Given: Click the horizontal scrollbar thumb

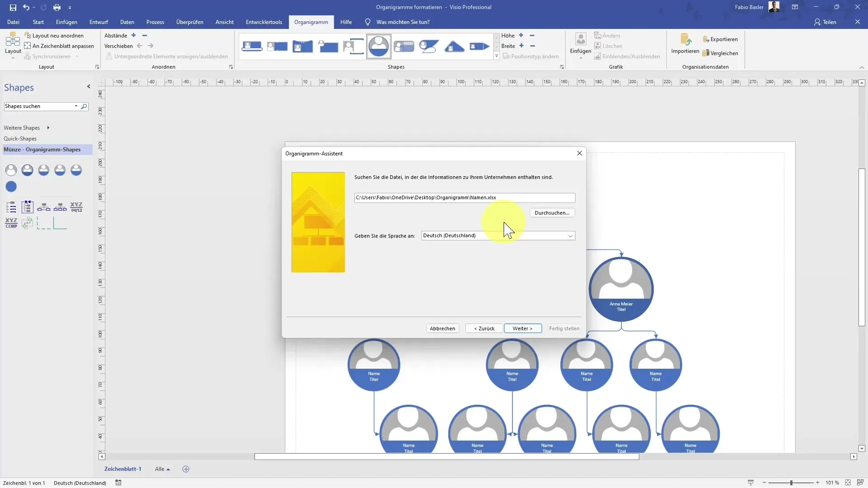Looking at the screenshot, I should 447,457.
